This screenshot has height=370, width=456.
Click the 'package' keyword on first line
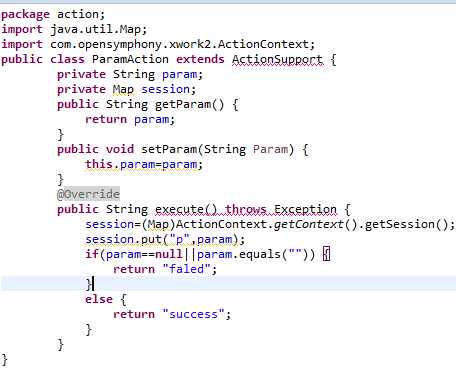(x=25, y=15)
